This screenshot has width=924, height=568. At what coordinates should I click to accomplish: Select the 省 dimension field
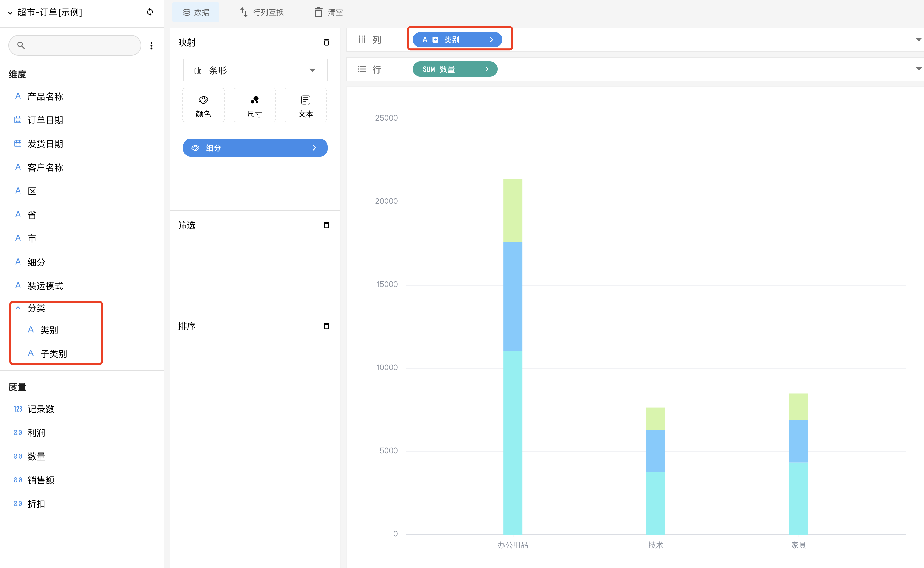coord(32,215)
